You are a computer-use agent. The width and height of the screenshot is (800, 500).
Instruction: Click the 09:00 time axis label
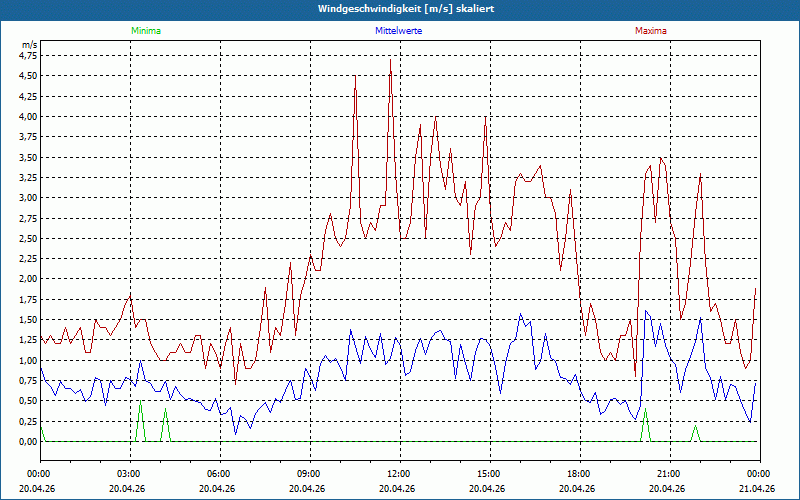click(x=309, y=474)
